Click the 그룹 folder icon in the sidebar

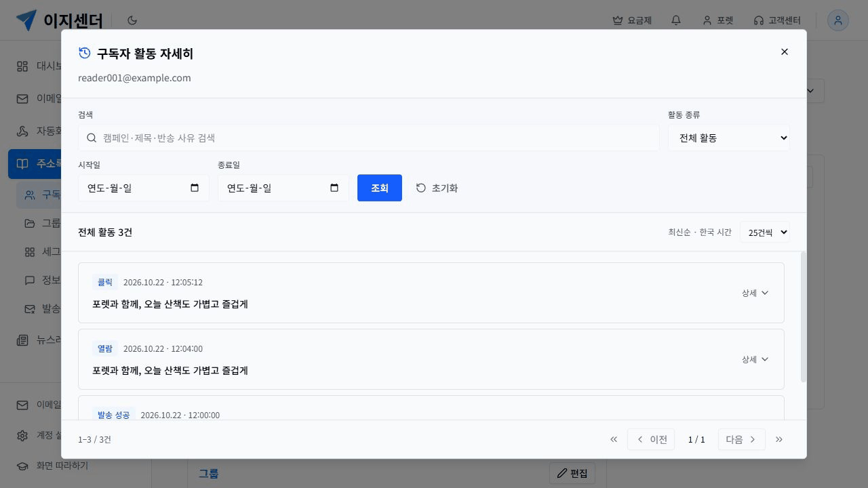point(29,223)
